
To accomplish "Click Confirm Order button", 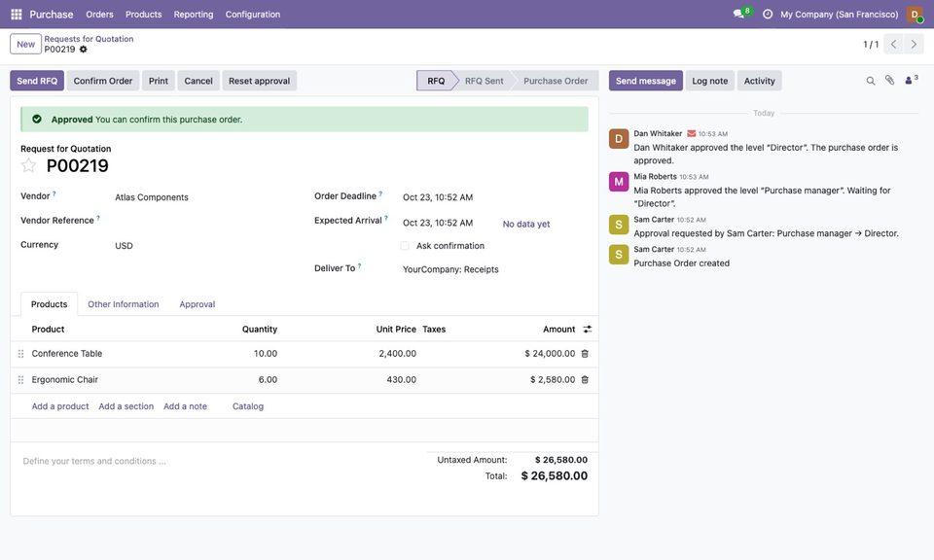I will 103,81.
